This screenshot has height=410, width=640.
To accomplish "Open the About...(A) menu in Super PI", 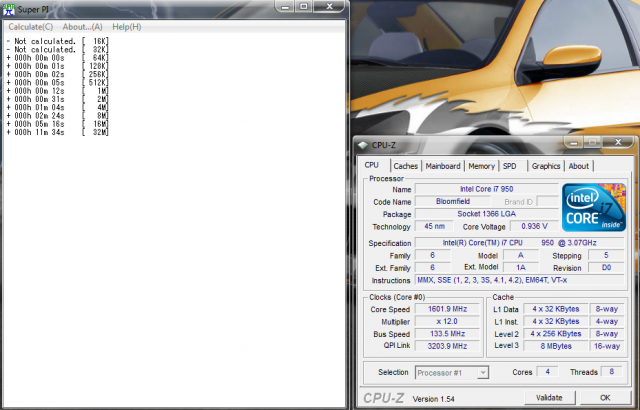I will (82, 27).
